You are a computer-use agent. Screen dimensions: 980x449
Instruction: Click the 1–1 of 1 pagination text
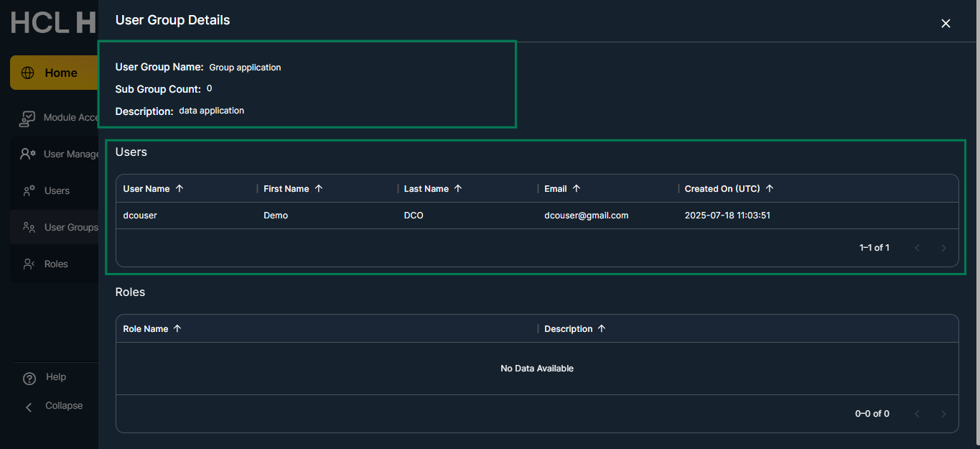coord(874,248)
